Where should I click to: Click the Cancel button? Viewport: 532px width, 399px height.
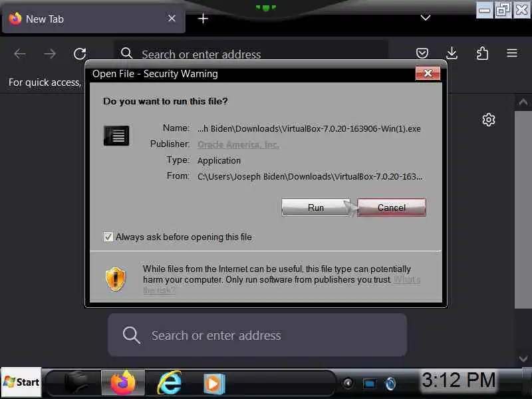click(391, 207)
